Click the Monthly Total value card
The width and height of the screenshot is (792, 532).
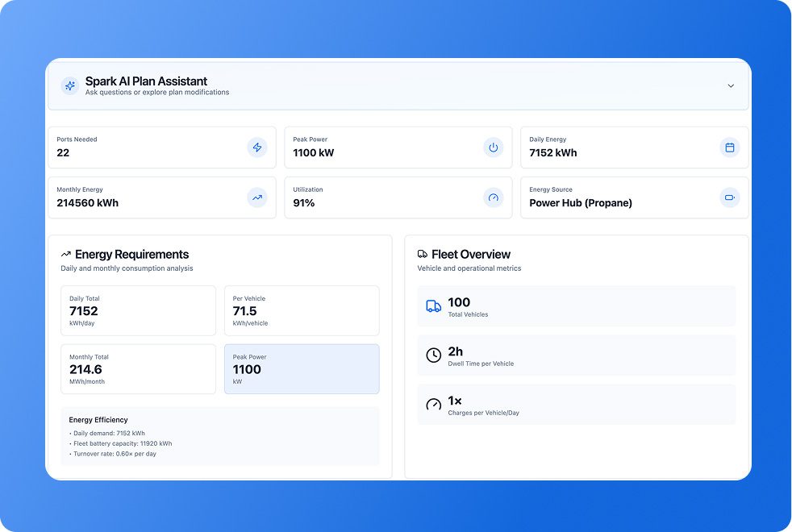tap(138, 368)
